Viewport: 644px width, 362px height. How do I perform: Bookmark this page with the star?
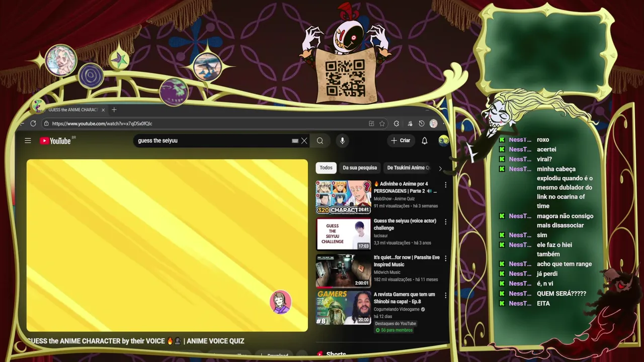(382, 123)
